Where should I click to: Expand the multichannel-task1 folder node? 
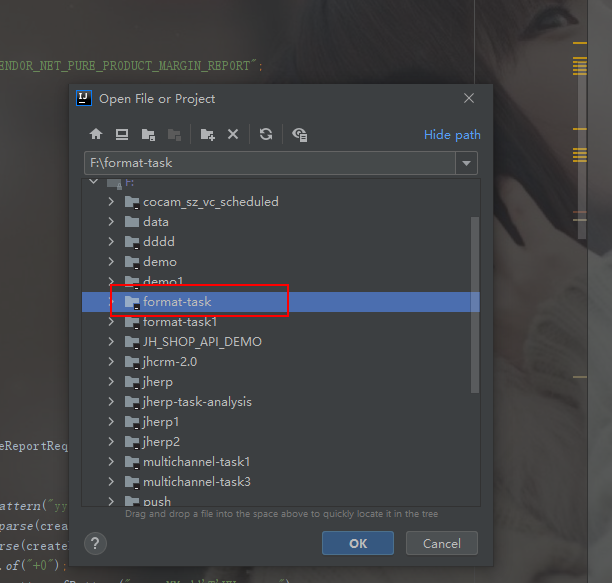click(111, 462)
